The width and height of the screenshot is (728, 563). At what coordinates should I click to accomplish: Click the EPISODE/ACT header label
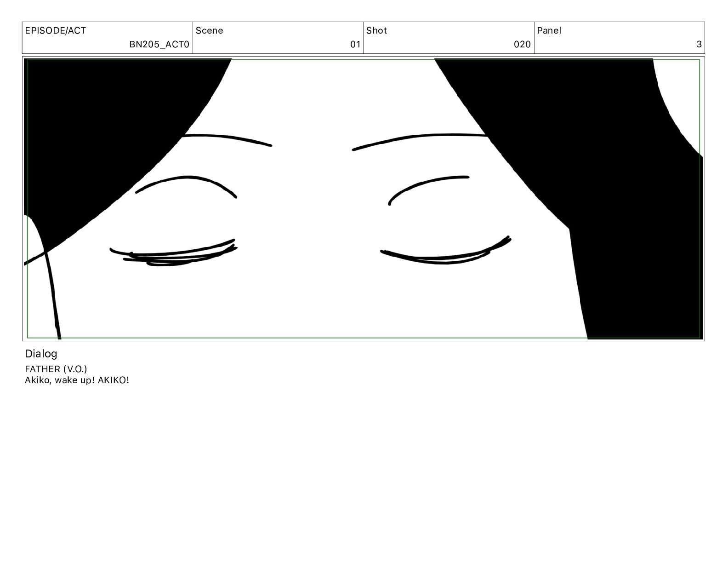(55, 31)
